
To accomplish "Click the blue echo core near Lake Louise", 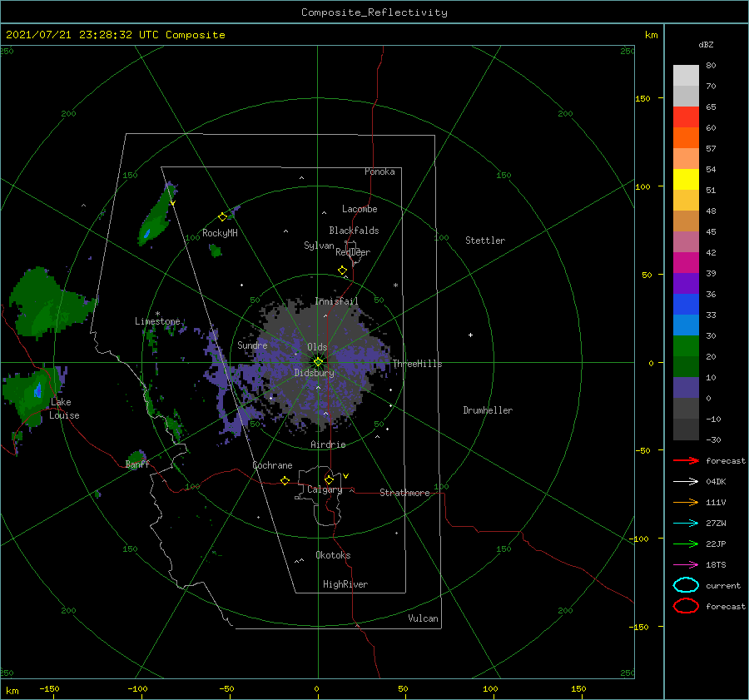I will pos(37,391).
